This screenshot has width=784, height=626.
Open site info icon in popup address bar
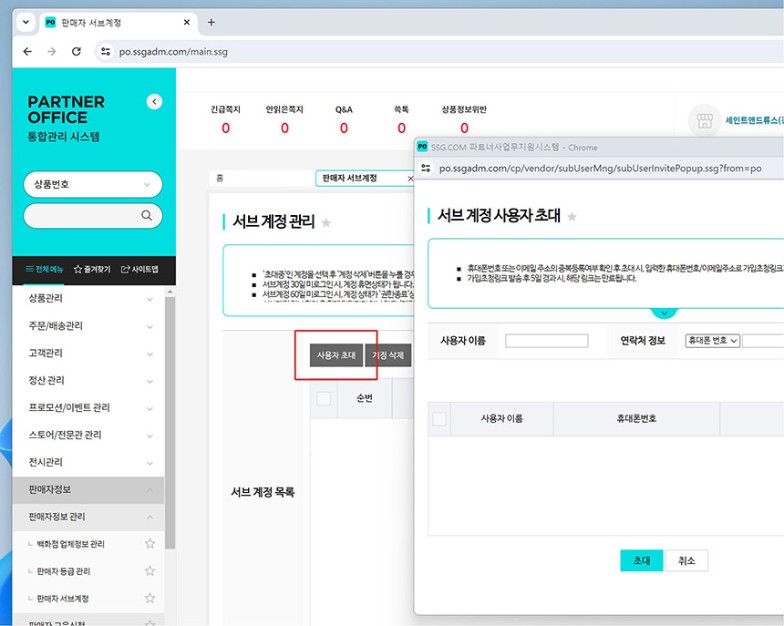coord(426,168)
